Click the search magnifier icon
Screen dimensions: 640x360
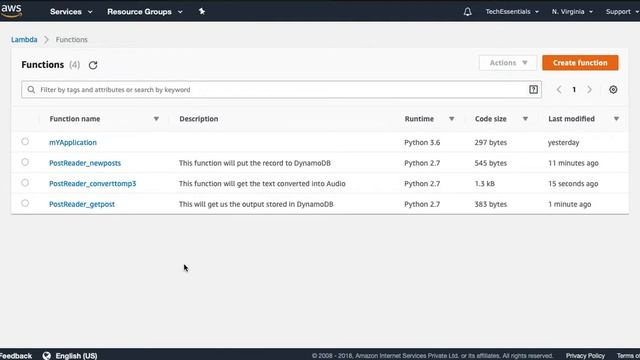[31, 89]
